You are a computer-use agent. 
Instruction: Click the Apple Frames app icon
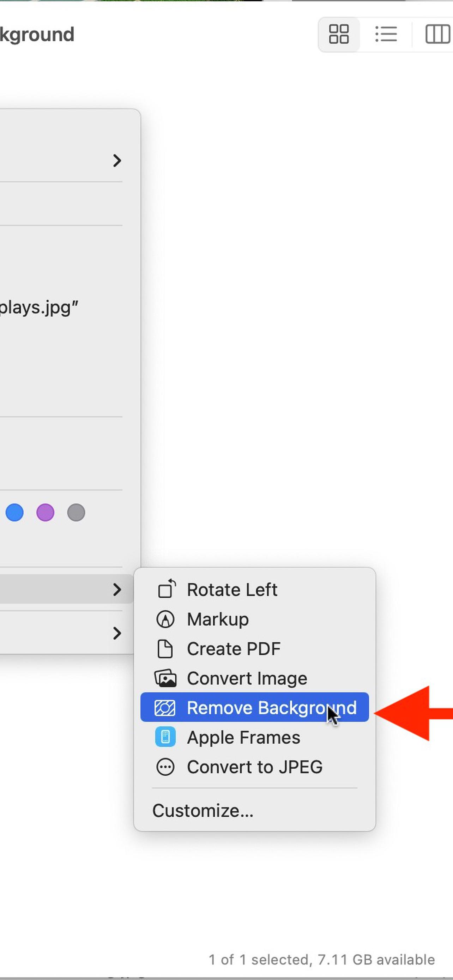point(165,737)
